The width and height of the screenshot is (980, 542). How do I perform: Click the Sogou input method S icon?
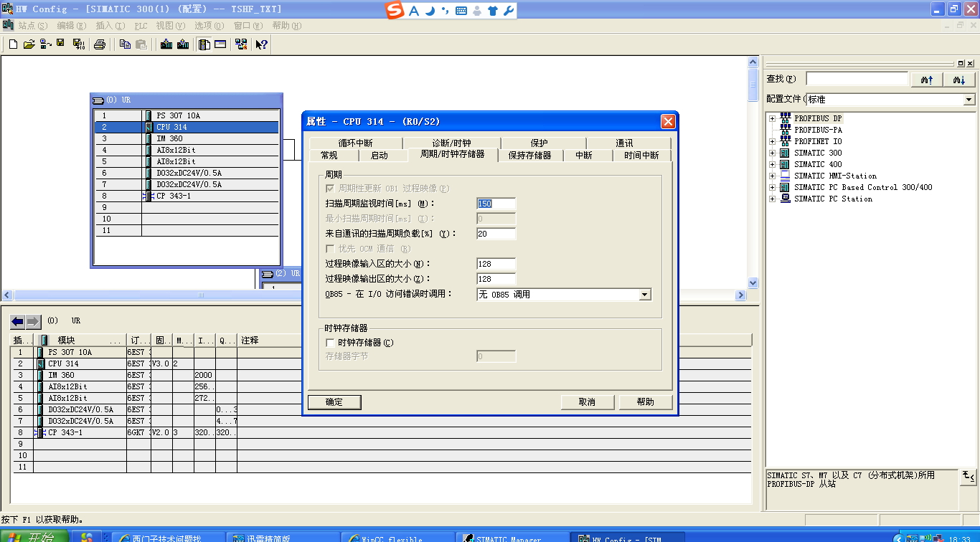(x=395, y=10)
